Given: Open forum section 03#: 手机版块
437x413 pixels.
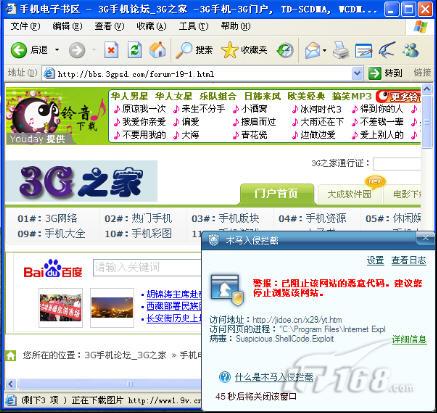Looking at the screenshot, I should 225,218.
